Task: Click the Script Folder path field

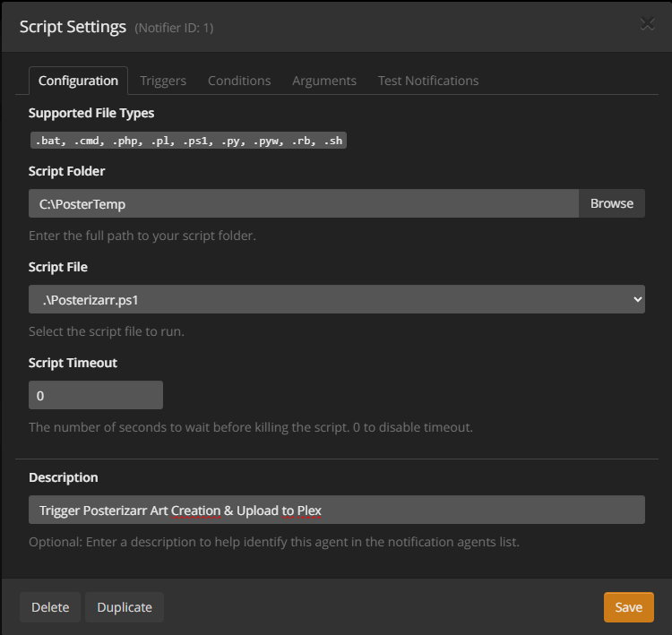Action: point(303,203)
